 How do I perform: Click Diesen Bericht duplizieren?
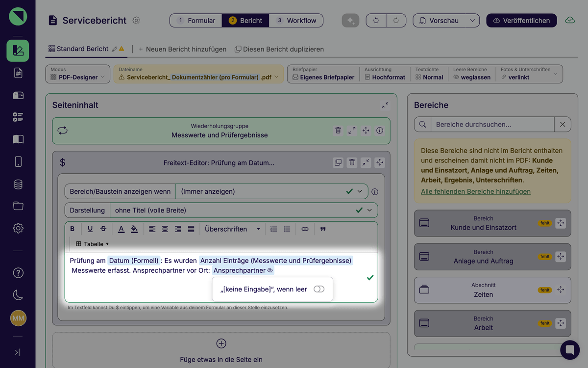pyautogui.click(x=279, y=49)
